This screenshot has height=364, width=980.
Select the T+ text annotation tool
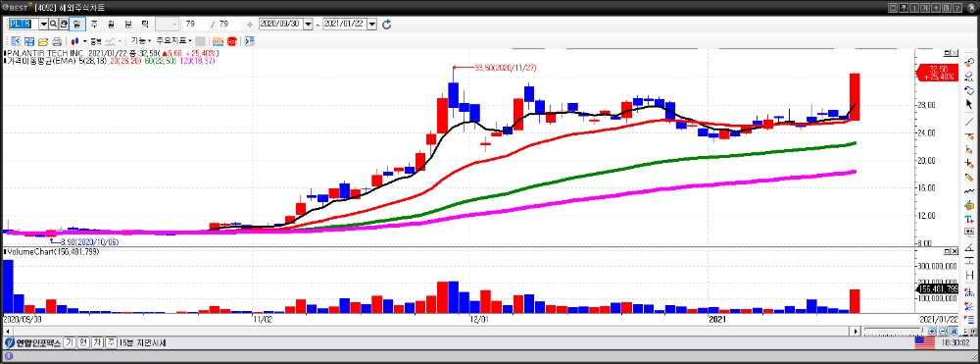pyautogui.click(x=969, y=220)
